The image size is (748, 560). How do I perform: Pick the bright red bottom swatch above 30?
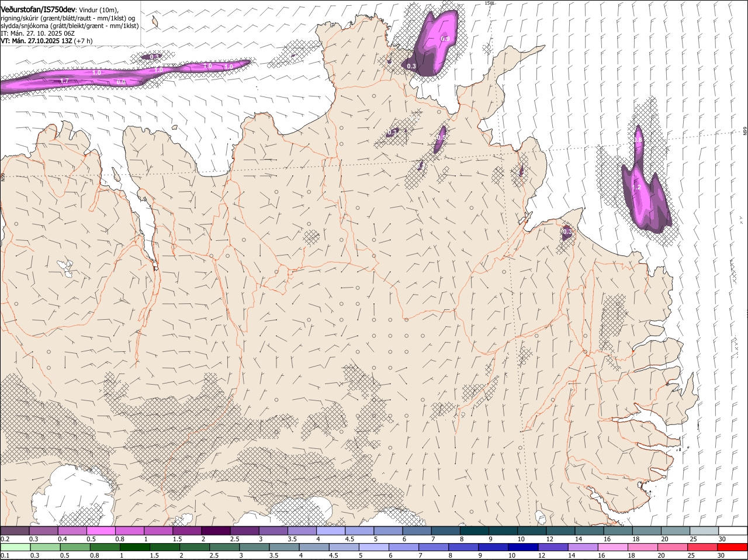pos(732,548)
